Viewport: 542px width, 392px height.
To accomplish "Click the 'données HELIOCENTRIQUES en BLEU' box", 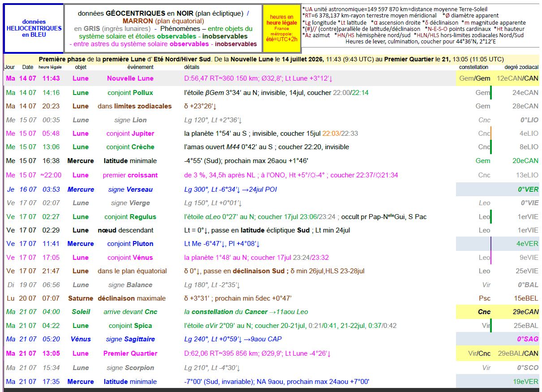I will [x=34, y=28].
